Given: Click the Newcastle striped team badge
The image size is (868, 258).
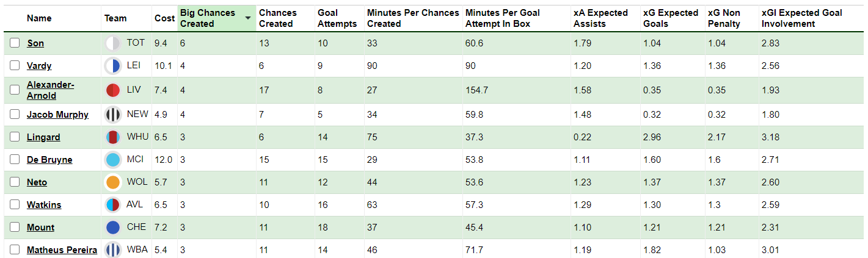Looking at the screenshot, I should [x=113, y=115].
